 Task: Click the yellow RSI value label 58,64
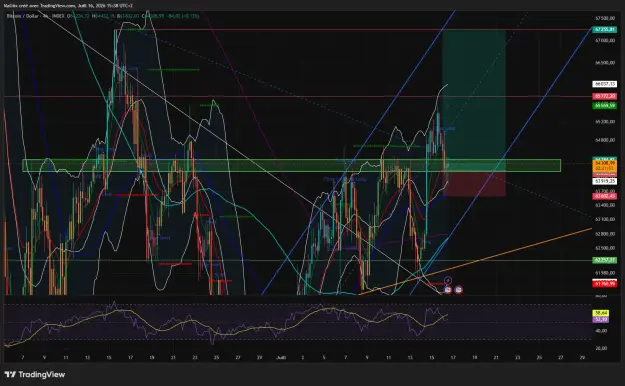[x=601, y=313]
